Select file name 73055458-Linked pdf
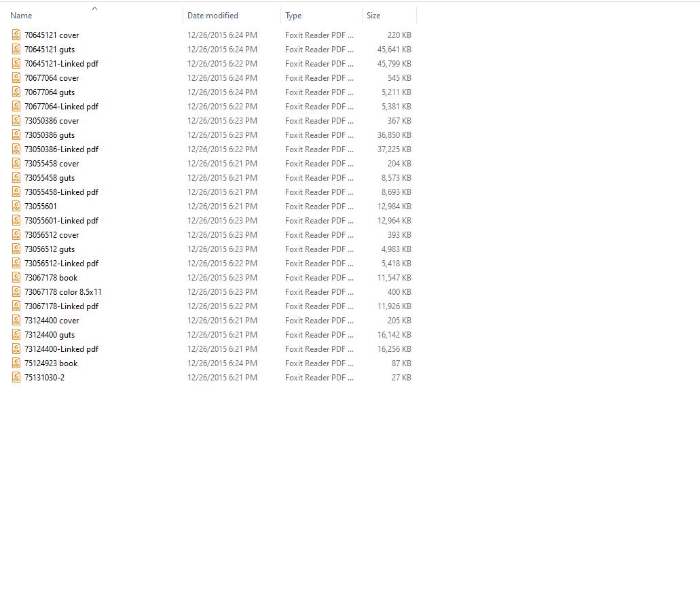Viewport: 700px width, 589px height. point(62,192)
